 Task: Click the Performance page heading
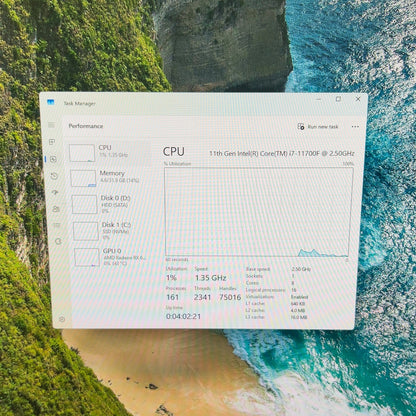86,126
